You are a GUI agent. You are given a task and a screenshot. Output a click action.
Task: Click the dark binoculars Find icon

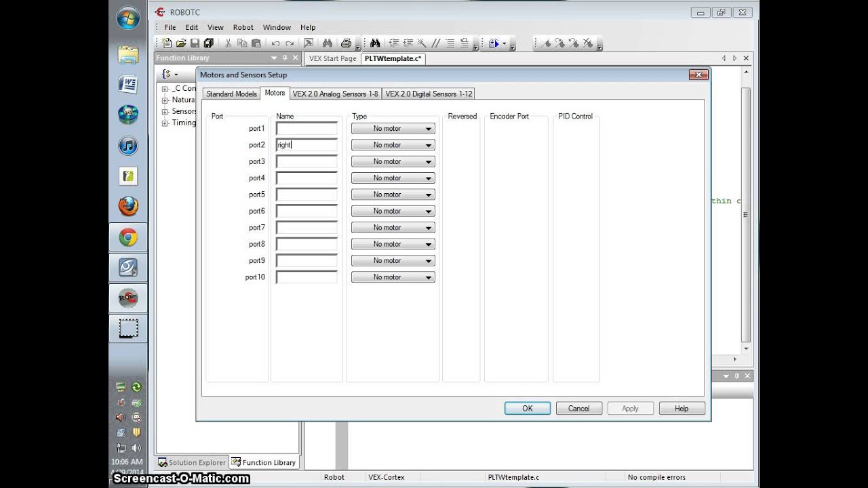click(374, 43)
